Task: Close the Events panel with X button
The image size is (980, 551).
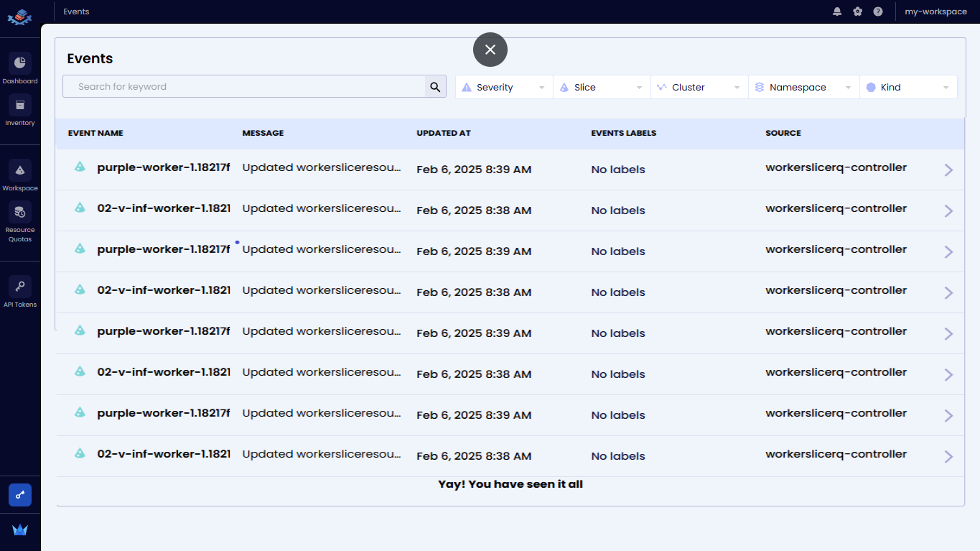Action: 490,50
